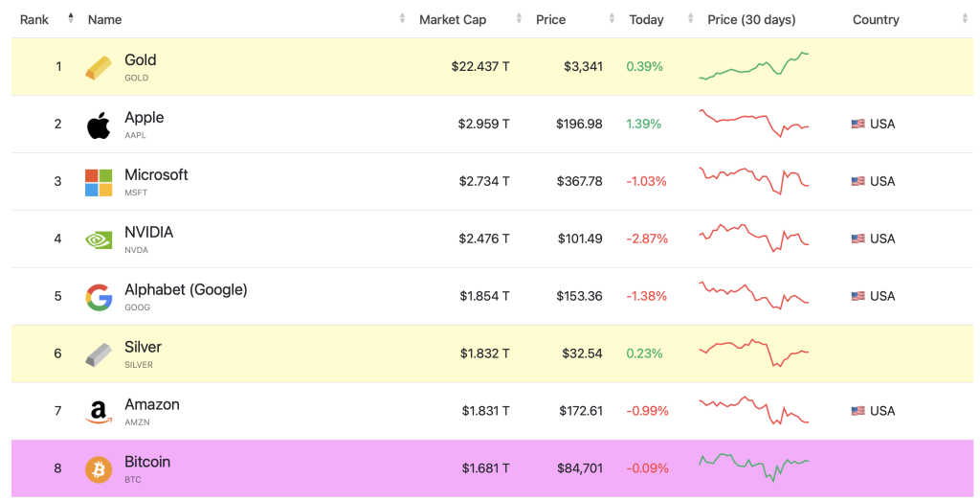Screen dimensions: 980x501
Task: Click the GOOG ticker symbol
Action: coord(137,307)
